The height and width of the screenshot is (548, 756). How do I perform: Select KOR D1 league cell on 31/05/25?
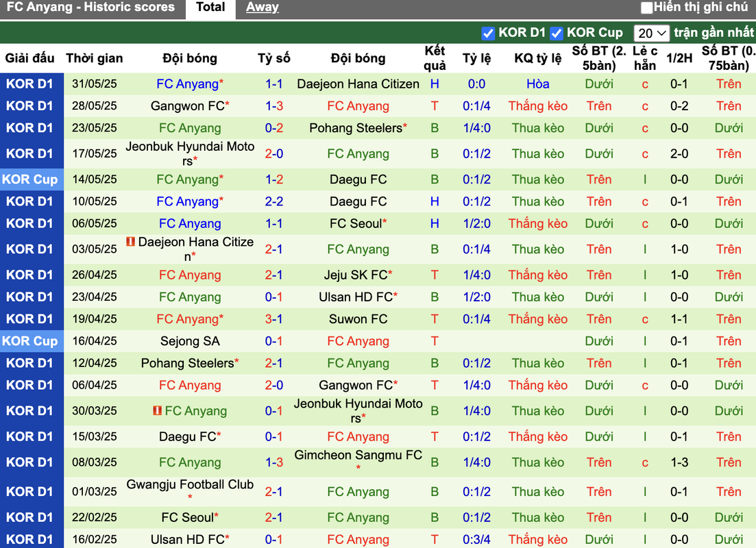[x=32, y=84]
